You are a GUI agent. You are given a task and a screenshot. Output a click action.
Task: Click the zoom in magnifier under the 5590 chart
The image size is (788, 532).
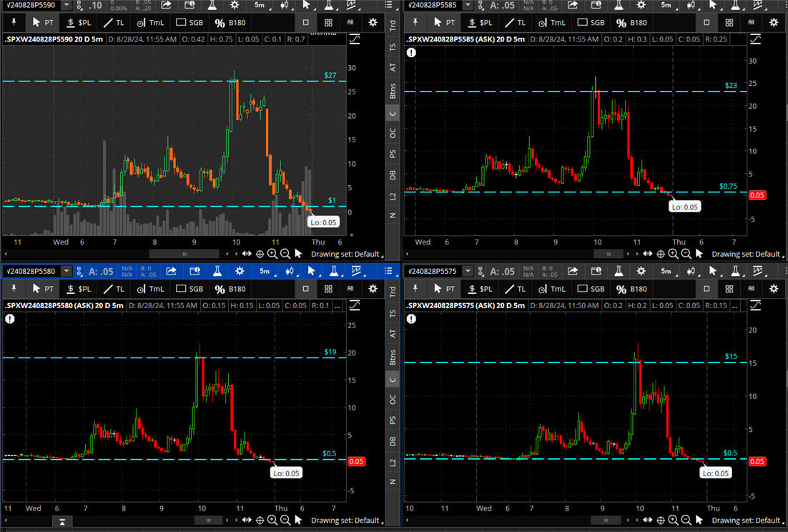(x=272, y=254)
